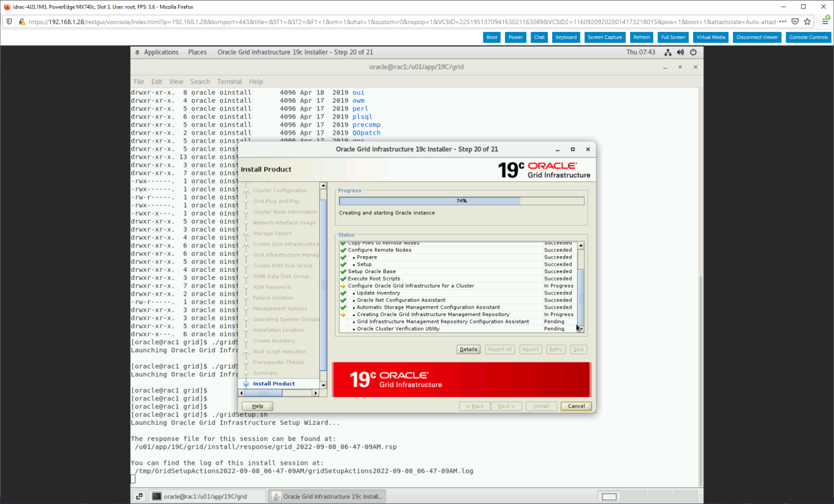Click steps panel horizontal scroll right arrow
834x504 pixels.
[x=315, y=393]
